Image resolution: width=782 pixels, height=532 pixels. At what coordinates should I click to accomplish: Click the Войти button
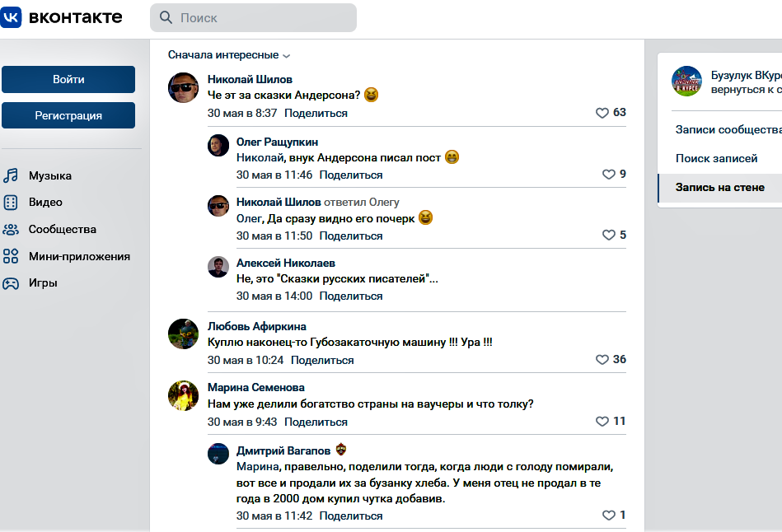pyautogui.click(x=68, y=80)
